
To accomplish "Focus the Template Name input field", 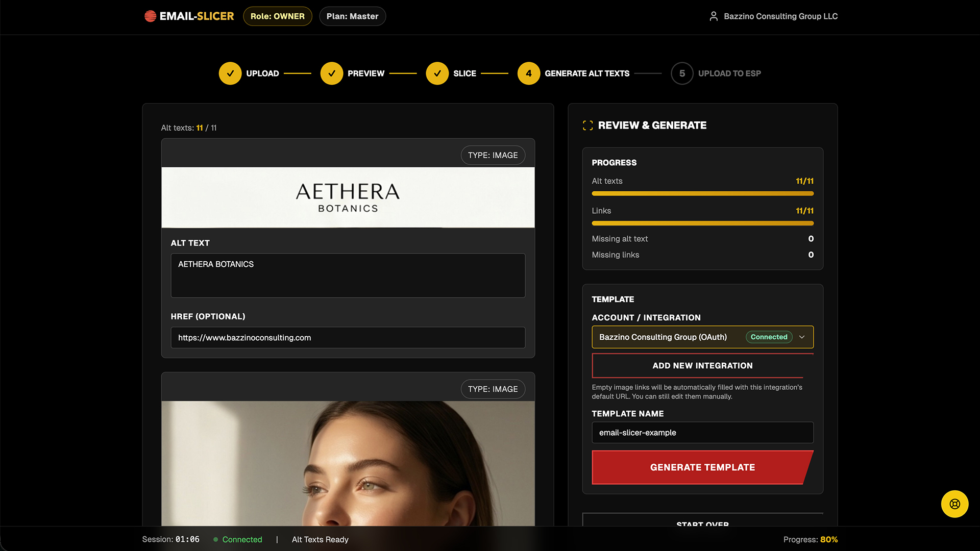I will coord(702,433).
